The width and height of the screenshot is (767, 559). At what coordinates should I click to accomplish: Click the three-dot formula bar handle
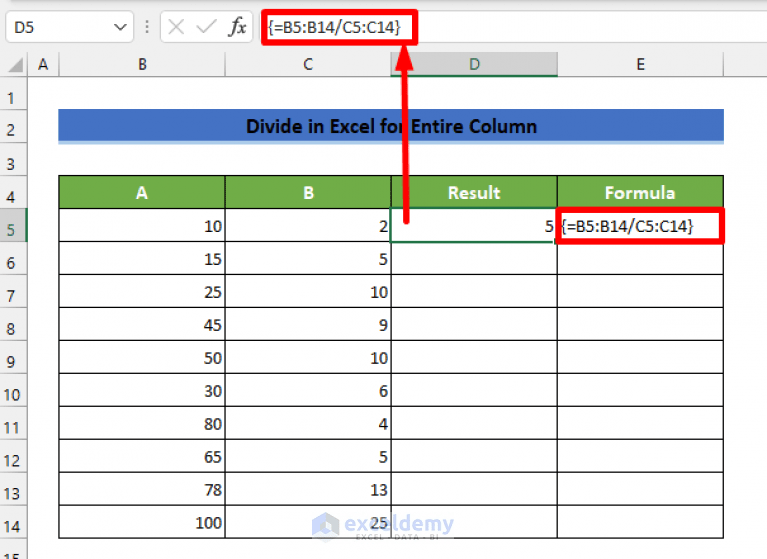(x=147, y=27)
